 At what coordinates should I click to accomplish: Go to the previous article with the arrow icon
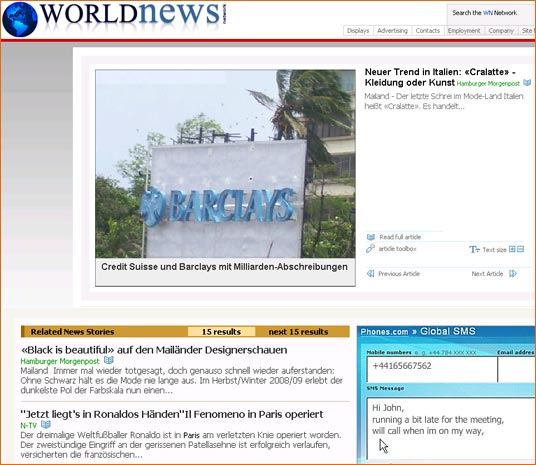point(371,274)
